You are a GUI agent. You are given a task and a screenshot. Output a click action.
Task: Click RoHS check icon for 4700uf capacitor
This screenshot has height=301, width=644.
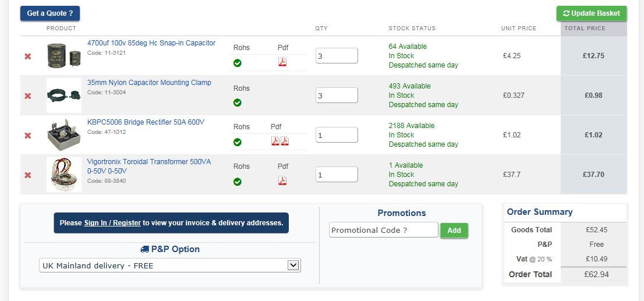[x=238, y=63]
